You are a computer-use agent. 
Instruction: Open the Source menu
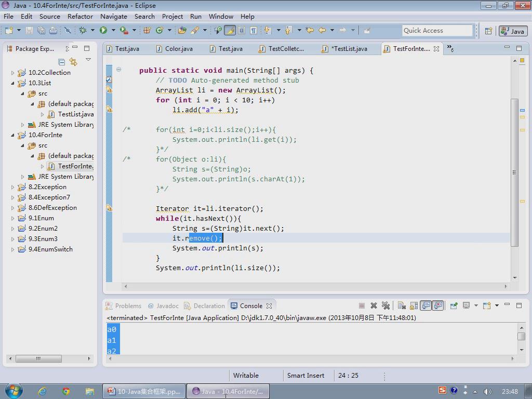(x=49, y=16)
